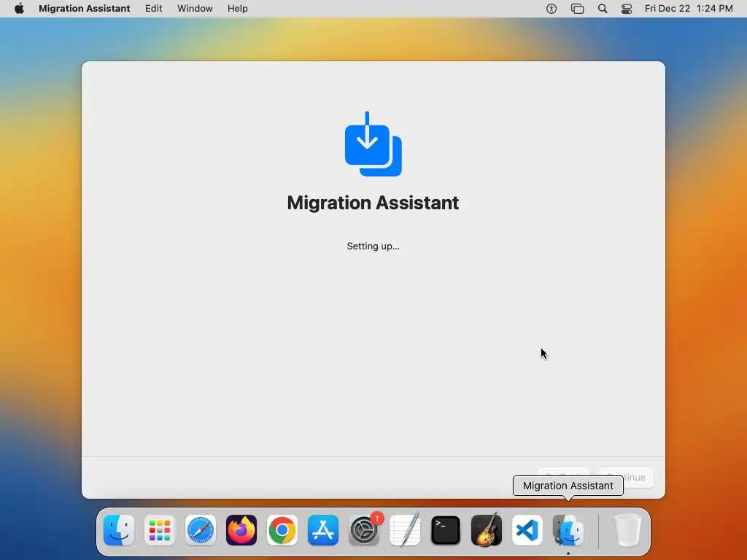
Task: Click the 'Setting up...' status text
Action: point(373,246)
